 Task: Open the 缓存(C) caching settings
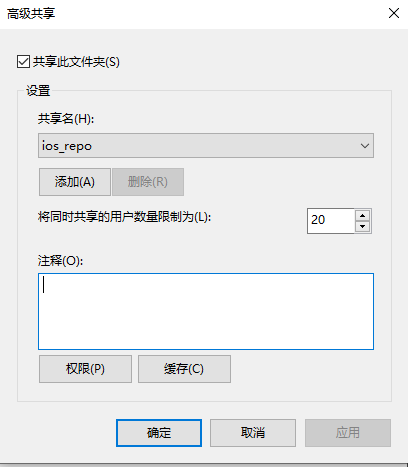[184, 369]
